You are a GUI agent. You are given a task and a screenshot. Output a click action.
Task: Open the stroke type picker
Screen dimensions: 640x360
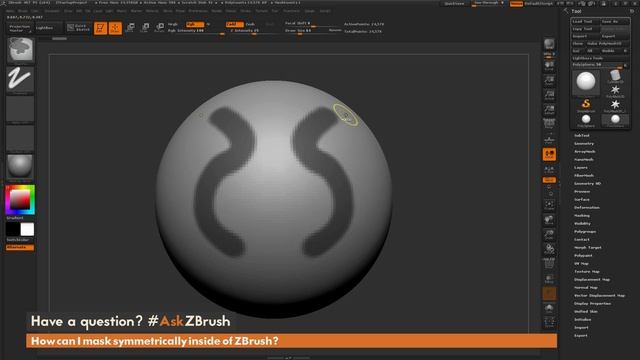tap(20, 80)
